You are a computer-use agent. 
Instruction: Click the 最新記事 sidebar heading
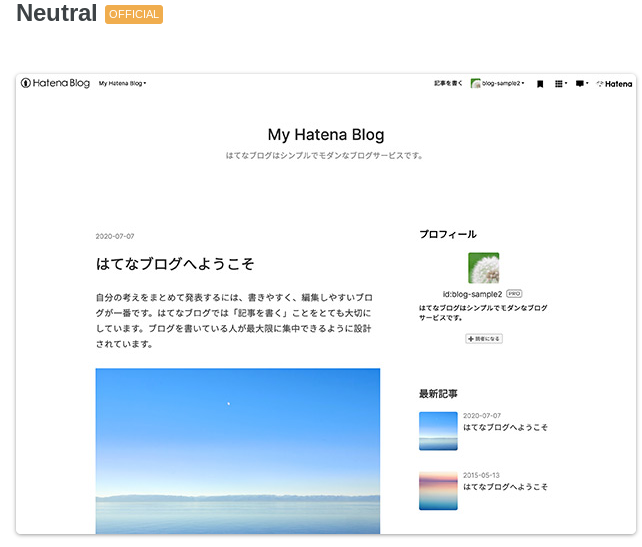point(438,394)
